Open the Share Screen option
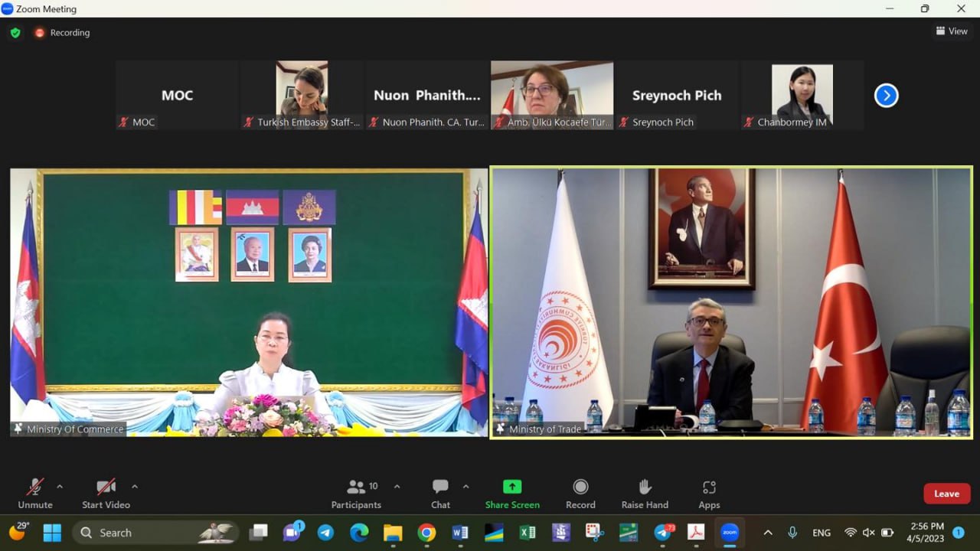The width and height of the screenshot is (980, 551). coord(511,494)
